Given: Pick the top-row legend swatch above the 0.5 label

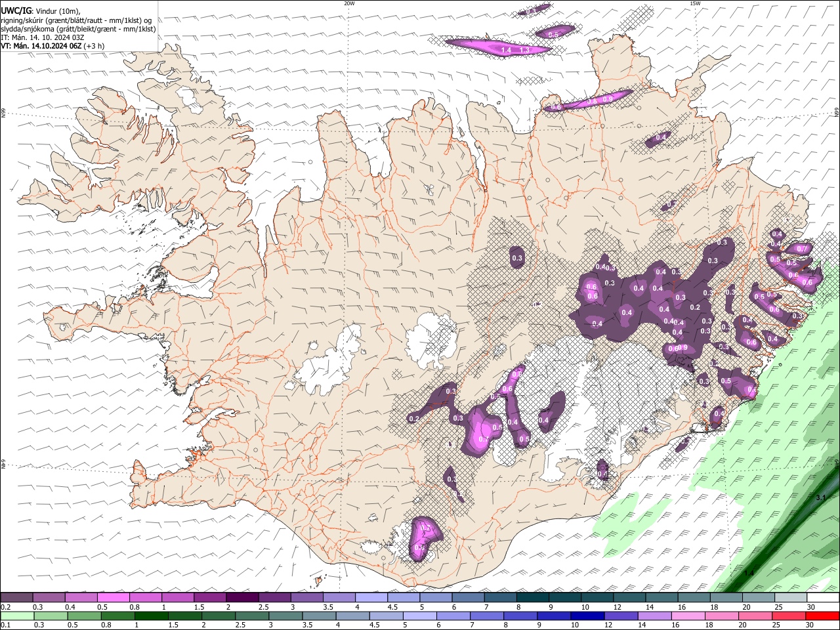Looking at the screenshot, I should click(x=114, y=598).
